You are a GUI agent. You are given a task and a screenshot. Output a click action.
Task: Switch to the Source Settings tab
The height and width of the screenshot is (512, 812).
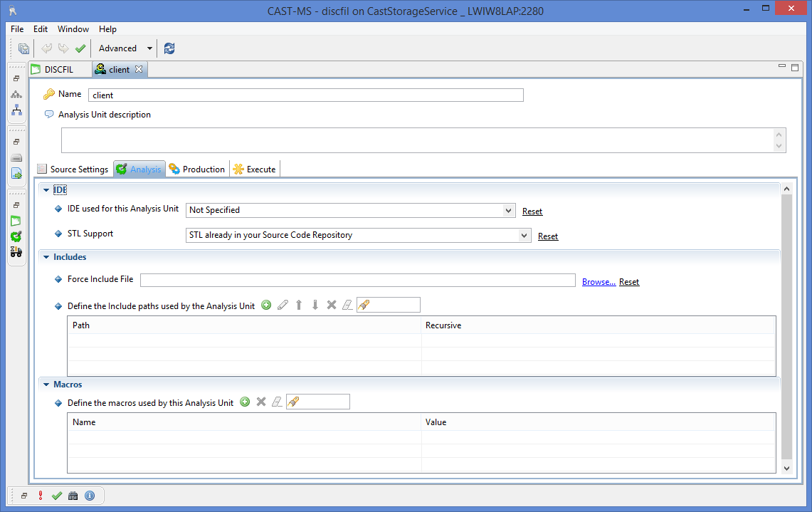tap(73, 169)
